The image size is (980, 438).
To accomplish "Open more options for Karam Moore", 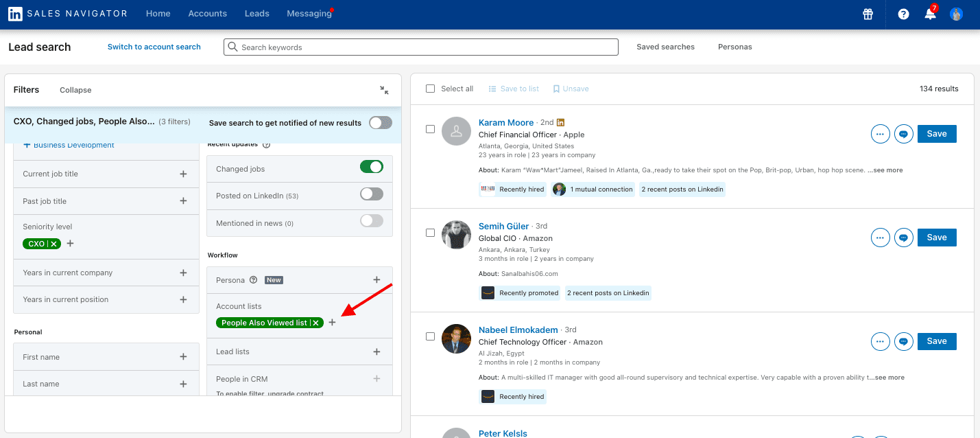I will point(881,134).
